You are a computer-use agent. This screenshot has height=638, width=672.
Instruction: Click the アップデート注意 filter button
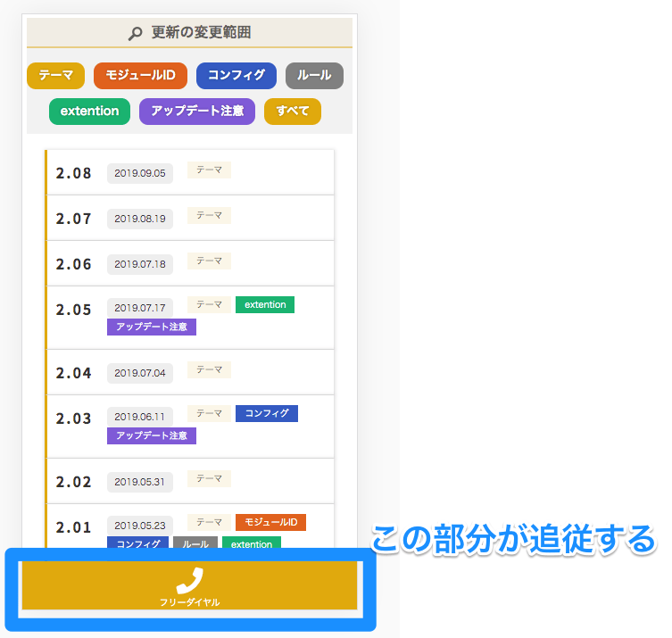pyautogui.click(x=196, y=112)
